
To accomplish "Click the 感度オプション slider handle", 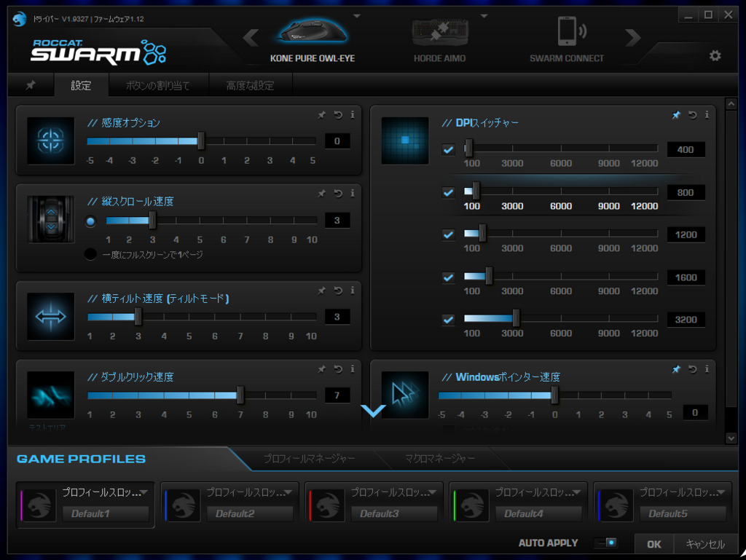I will click(x=201, y=141).
